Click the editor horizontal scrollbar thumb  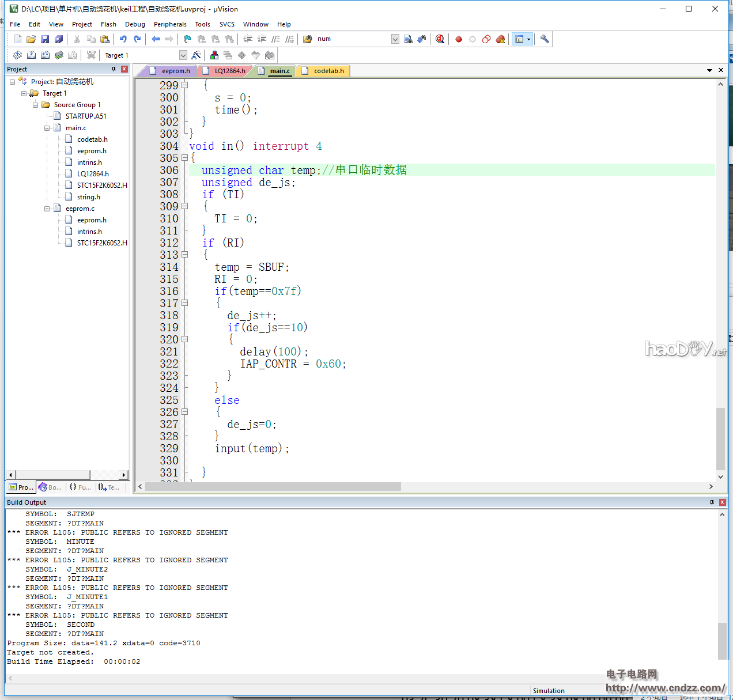point(273,487)
